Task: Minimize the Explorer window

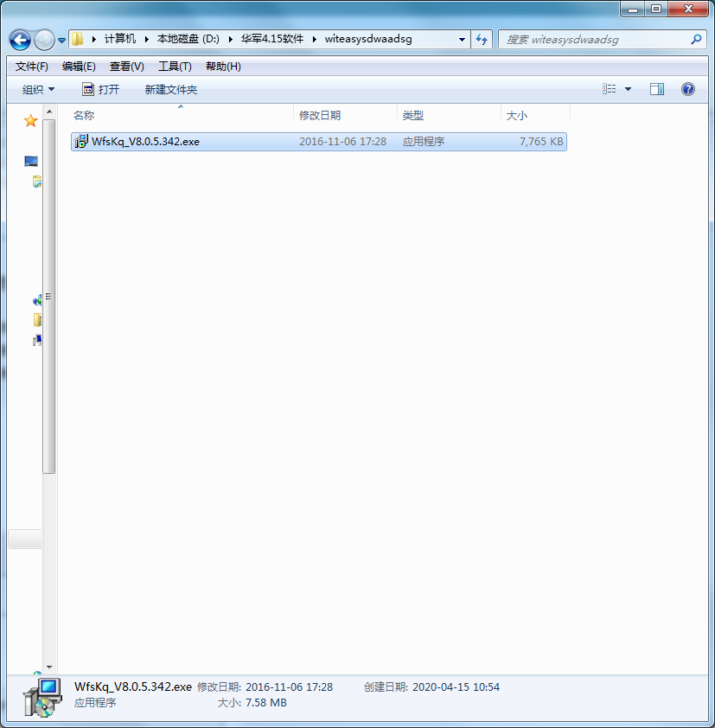Action: point(632,9)
